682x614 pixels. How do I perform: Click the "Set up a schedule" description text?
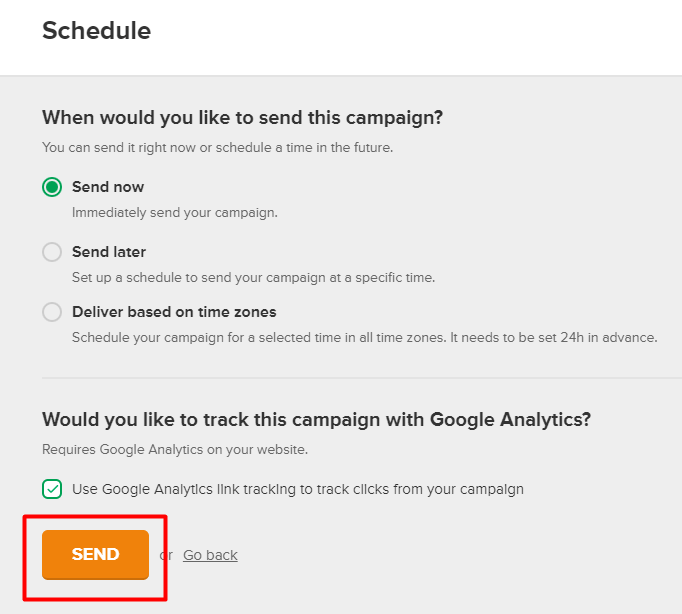pyautogui.click(x=253, y=277)
